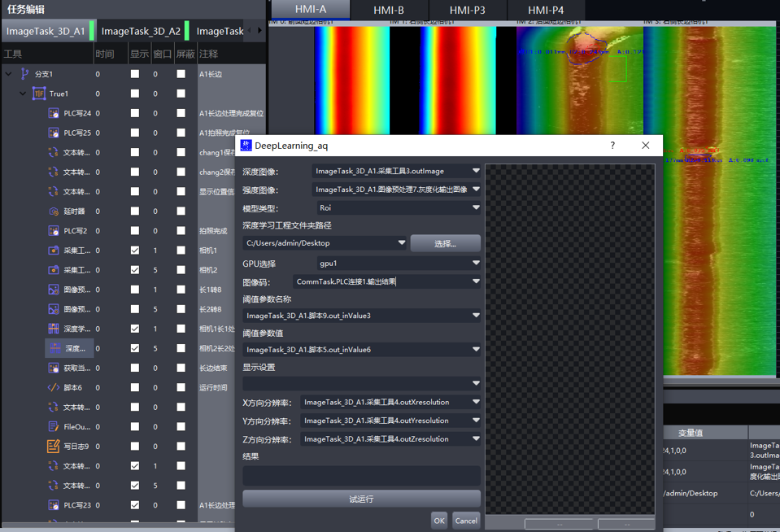
Task: Click the 试运行 trial run button
Action: 361,499
